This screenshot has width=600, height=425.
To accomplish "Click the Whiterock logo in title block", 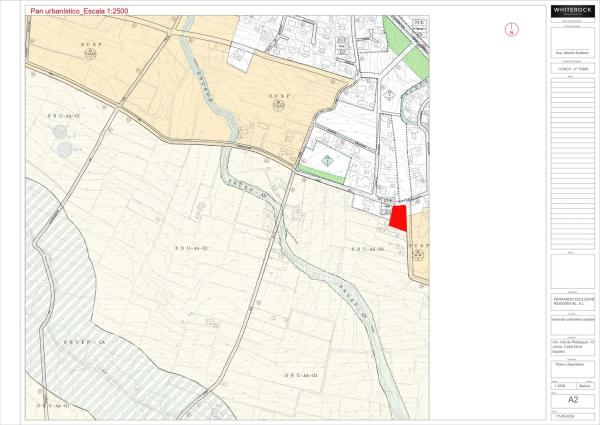I will click(572, 11).
